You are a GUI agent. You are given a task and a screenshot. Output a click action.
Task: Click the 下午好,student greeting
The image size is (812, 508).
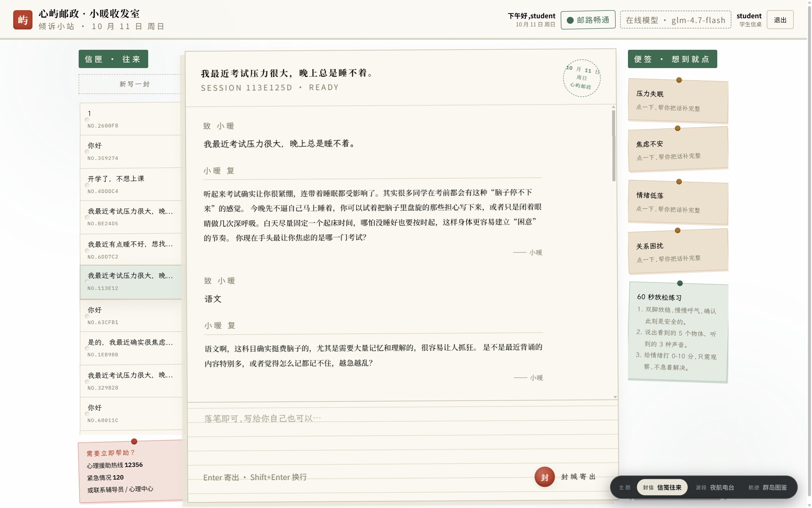(531, 16)
